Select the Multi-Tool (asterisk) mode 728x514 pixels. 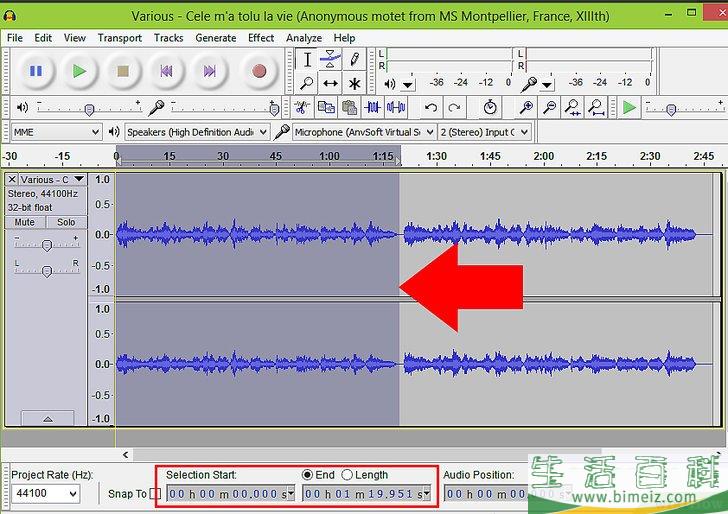[x=354, y=84]
